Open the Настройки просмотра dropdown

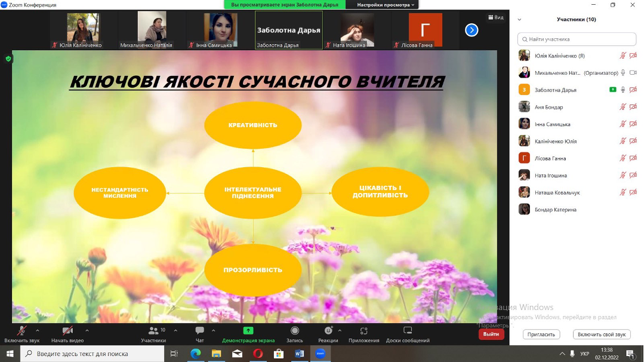(386, 5)
